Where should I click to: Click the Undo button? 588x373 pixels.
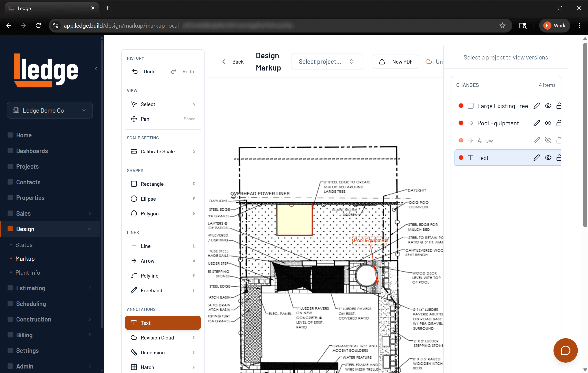point(144,71)
